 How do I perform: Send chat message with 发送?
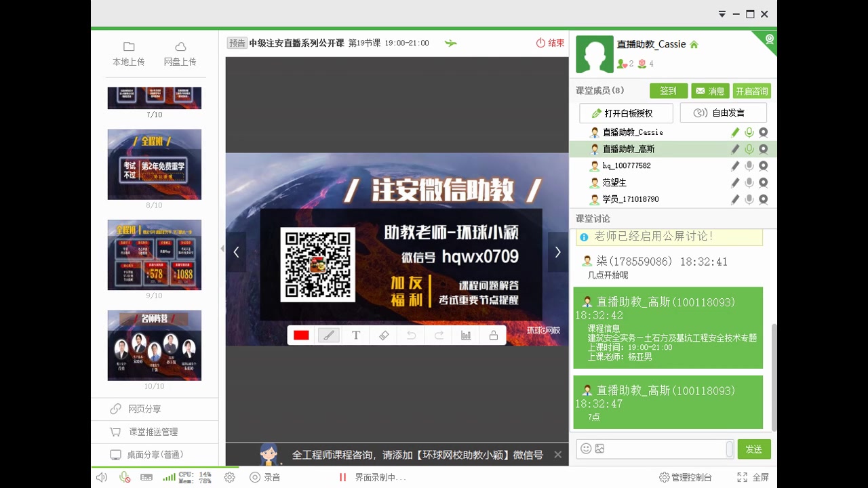click(x=754, y=449)
